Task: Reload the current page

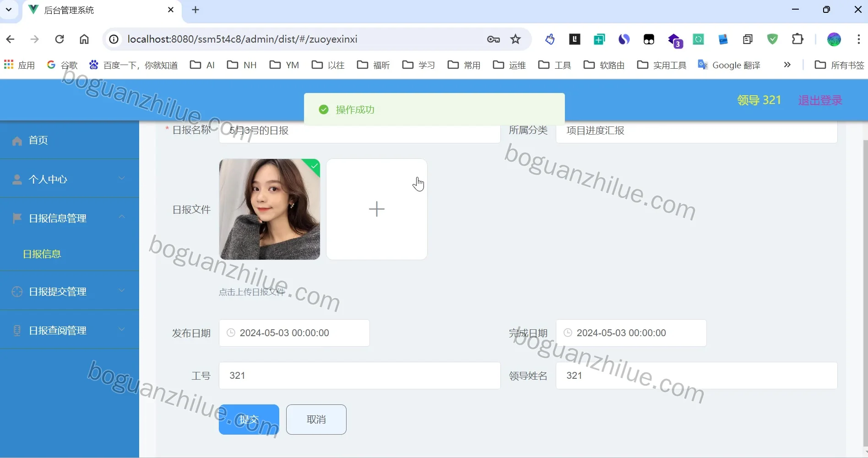Action: click(60, 39)
